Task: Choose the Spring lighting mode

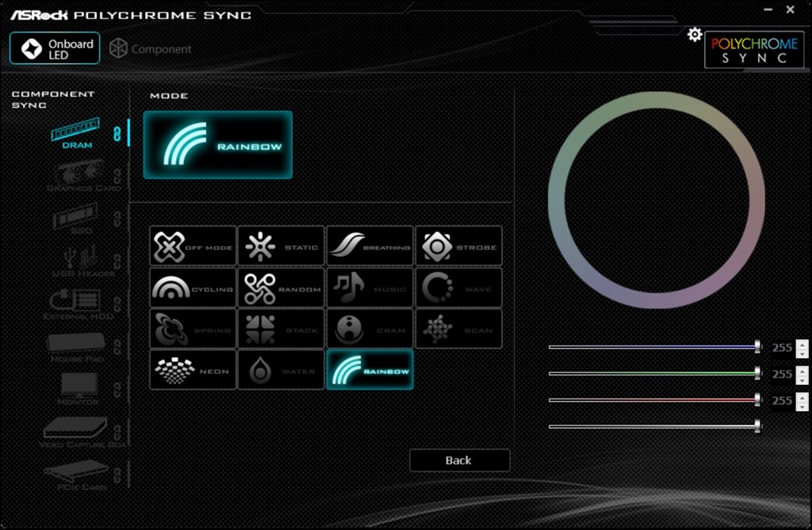Action: coord(193,330)
